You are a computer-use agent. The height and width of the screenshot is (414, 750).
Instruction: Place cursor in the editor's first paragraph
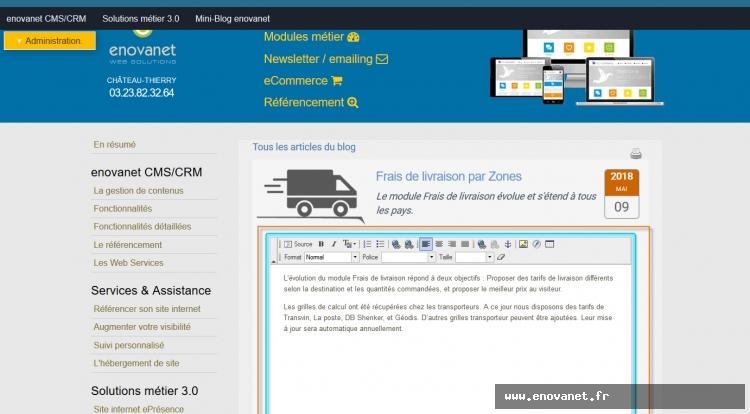[448, 283]
